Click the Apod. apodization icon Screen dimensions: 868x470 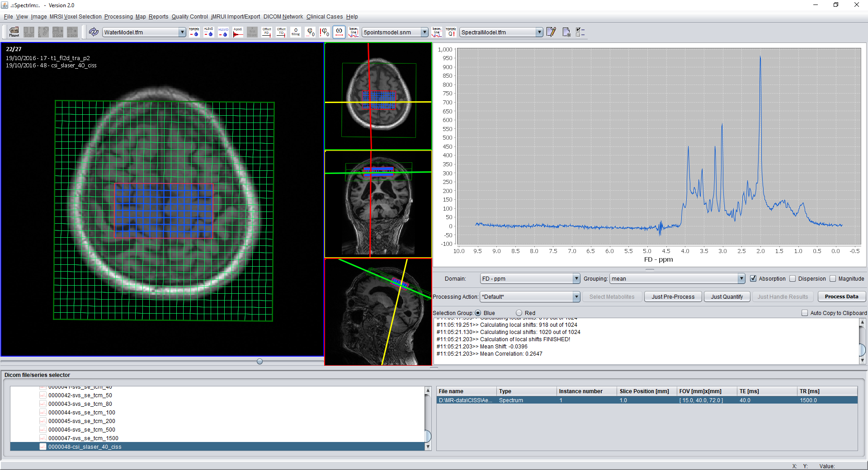click(238, 32)
